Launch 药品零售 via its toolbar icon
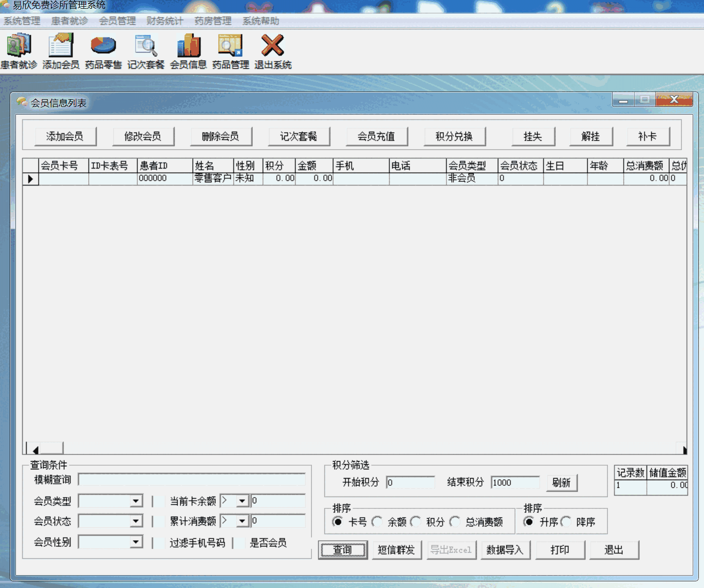The image size is (704, 588). pyautogui.click(x=104, y=49)
